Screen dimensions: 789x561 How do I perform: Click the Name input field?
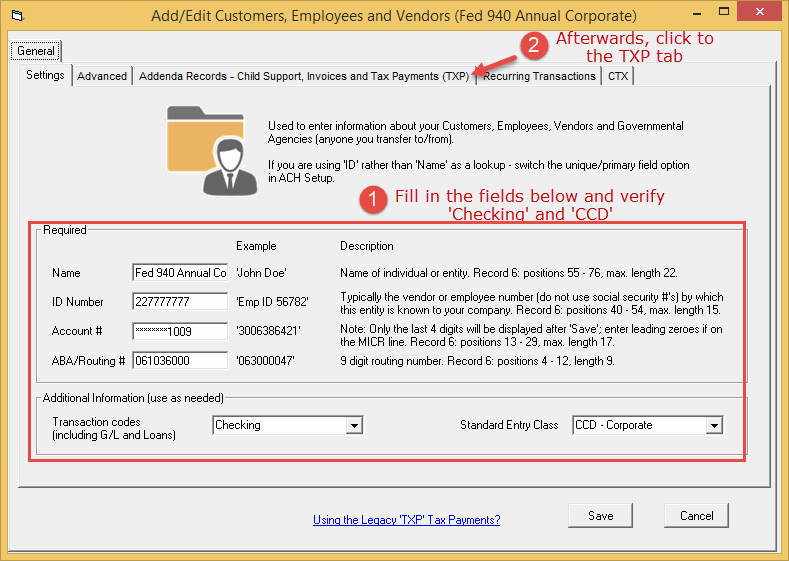(x=180, y=273)
